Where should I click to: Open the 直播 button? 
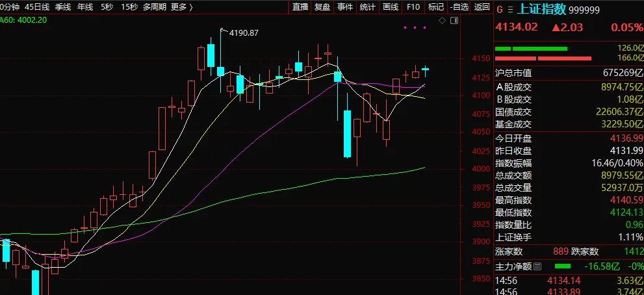(300, 7)
